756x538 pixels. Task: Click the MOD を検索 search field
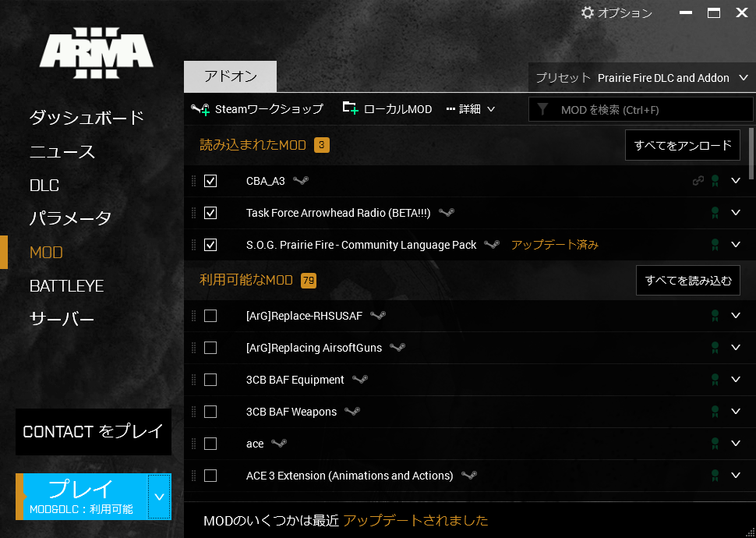[641, 109]
